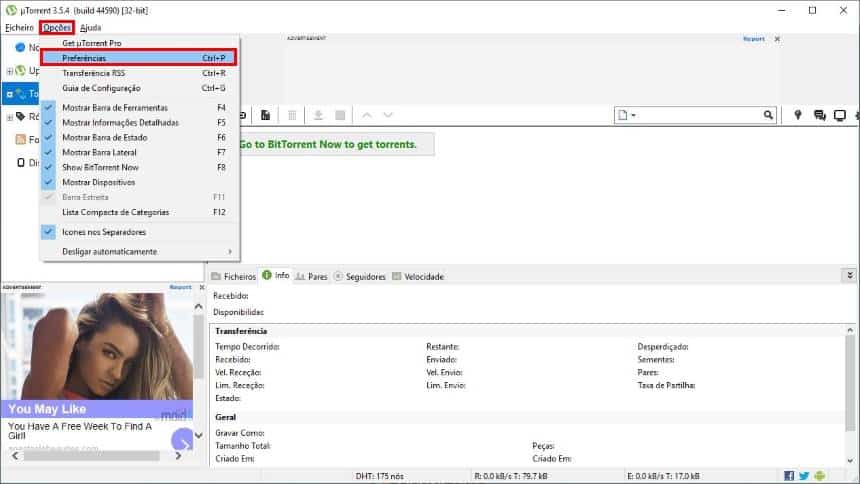This screenshot has width=860, height=484.
Task: Toggle Mostrar Informações Detalhadas option
Action: [x=140, y=122]
